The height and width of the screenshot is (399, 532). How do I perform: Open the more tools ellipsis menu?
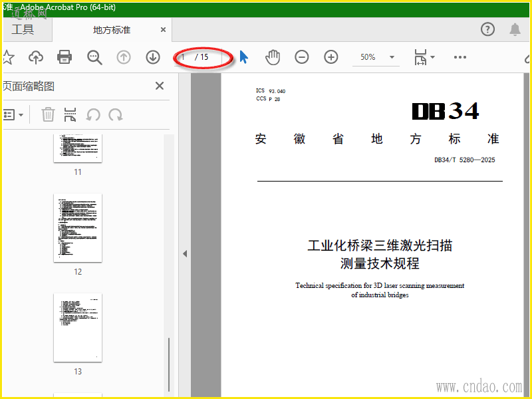(x=460, y=57)
